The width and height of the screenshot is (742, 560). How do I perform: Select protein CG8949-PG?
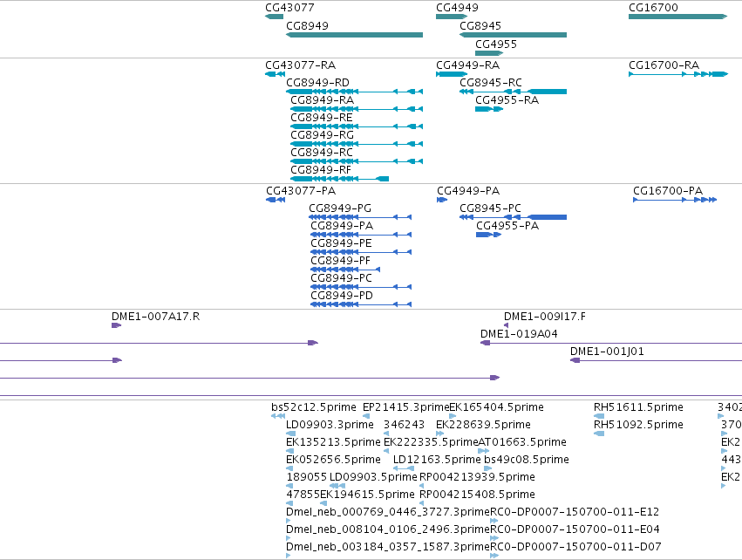(340, 208)
